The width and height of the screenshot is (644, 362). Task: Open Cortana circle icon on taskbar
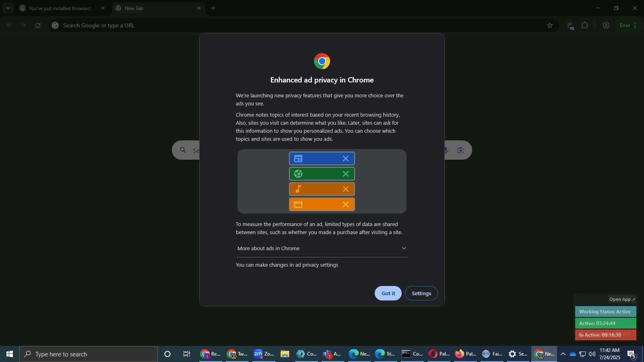[167, 354]
